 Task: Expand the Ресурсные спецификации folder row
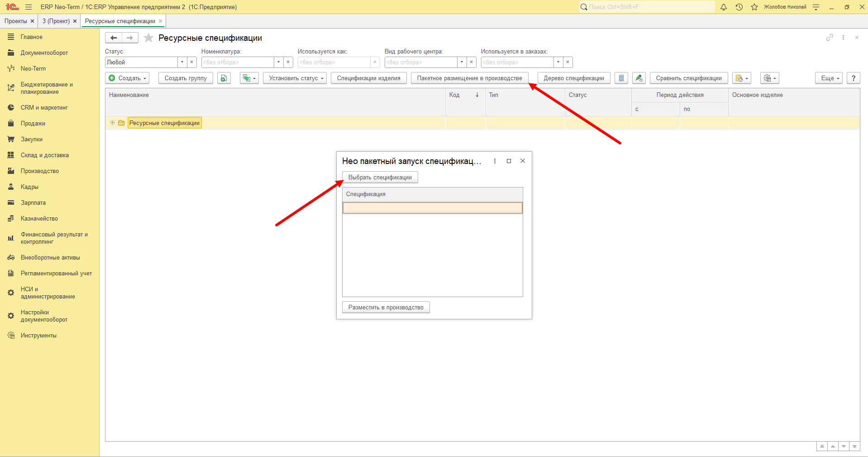[x=113, y=123]
